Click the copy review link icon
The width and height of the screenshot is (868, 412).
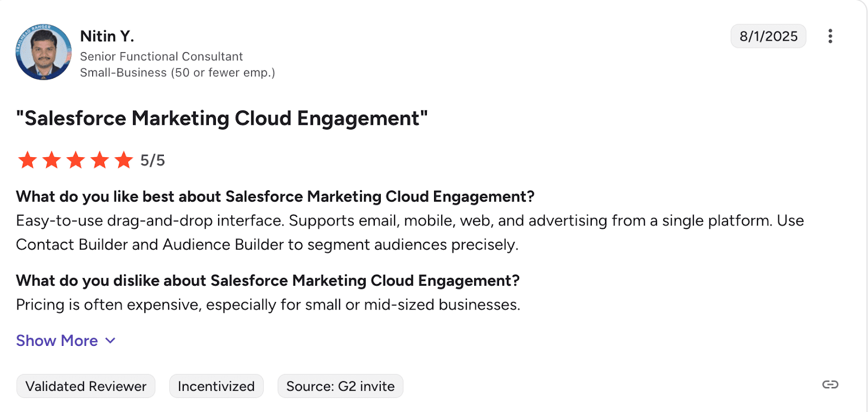[x=830, y=385]
